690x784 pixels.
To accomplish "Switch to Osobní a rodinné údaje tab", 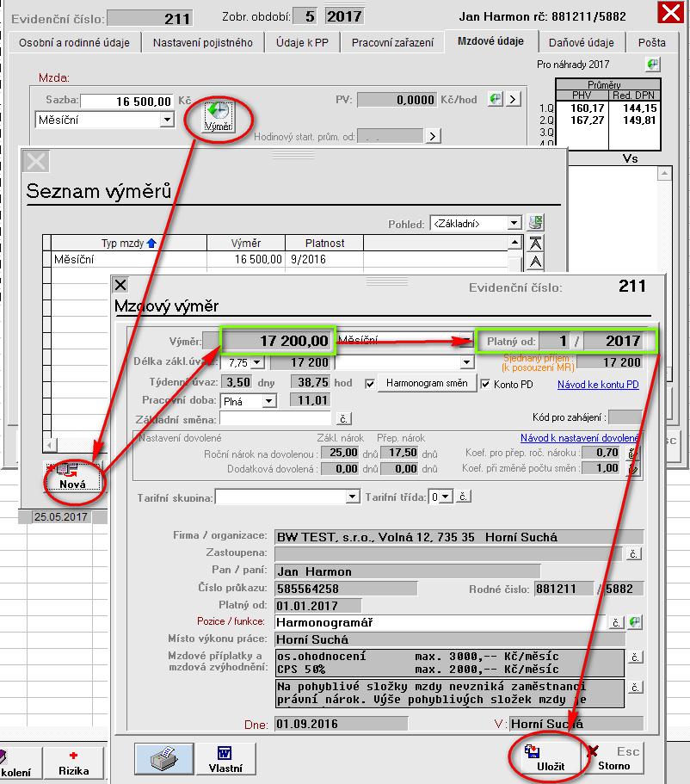I will pyautogui.click(x=74, y=42).
